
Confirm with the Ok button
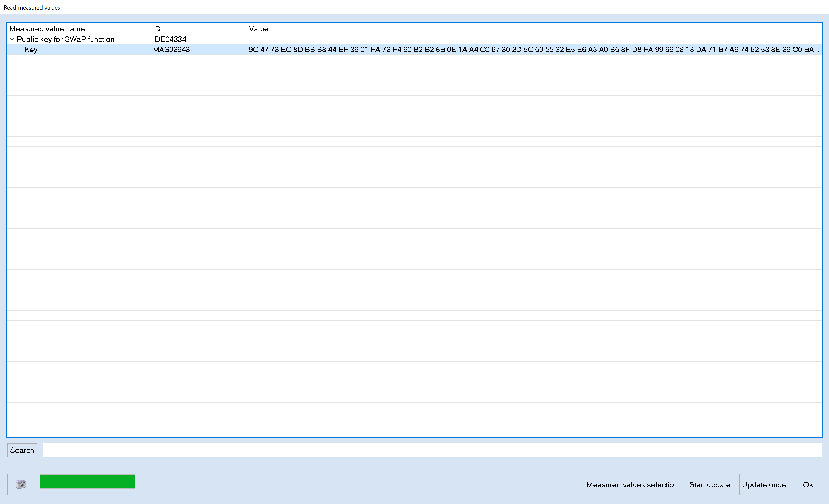coord(808,484)
